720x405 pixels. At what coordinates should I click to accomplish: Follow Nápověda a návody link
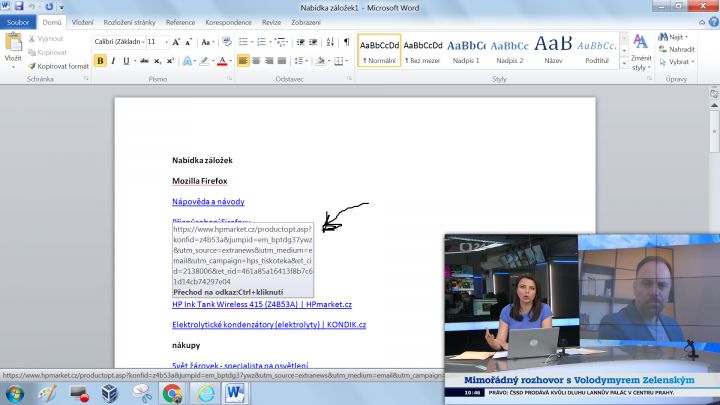[208, 202]
